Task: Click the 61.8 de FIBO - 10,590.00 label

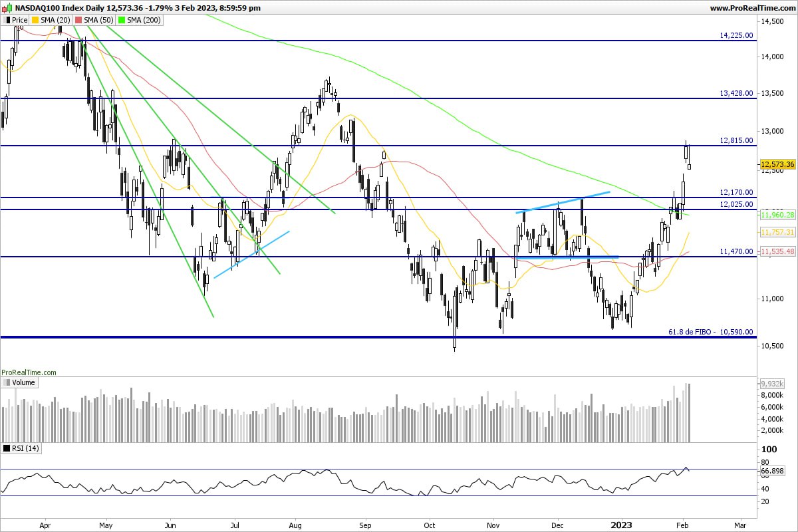Action: [x=711, y=331]
